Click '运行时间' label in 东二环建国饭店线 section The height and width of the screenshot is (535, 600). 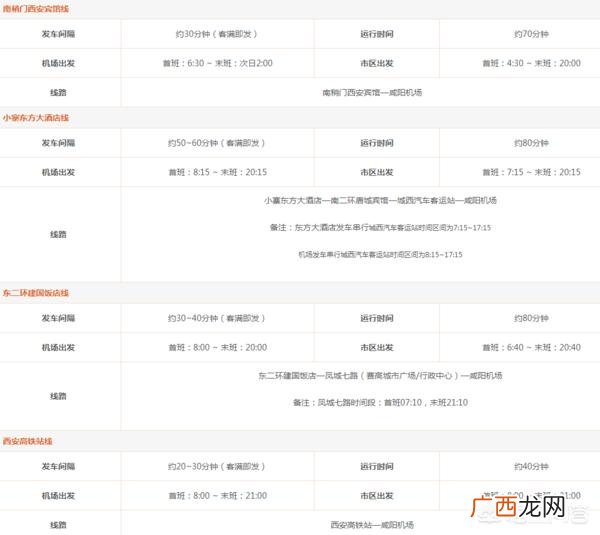coord(377,318)
